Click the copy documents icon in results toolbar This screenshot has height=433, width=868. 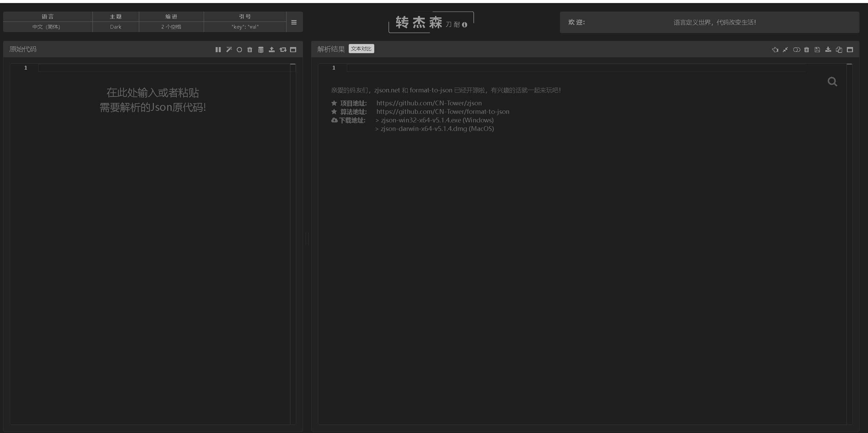click(839, 50)
